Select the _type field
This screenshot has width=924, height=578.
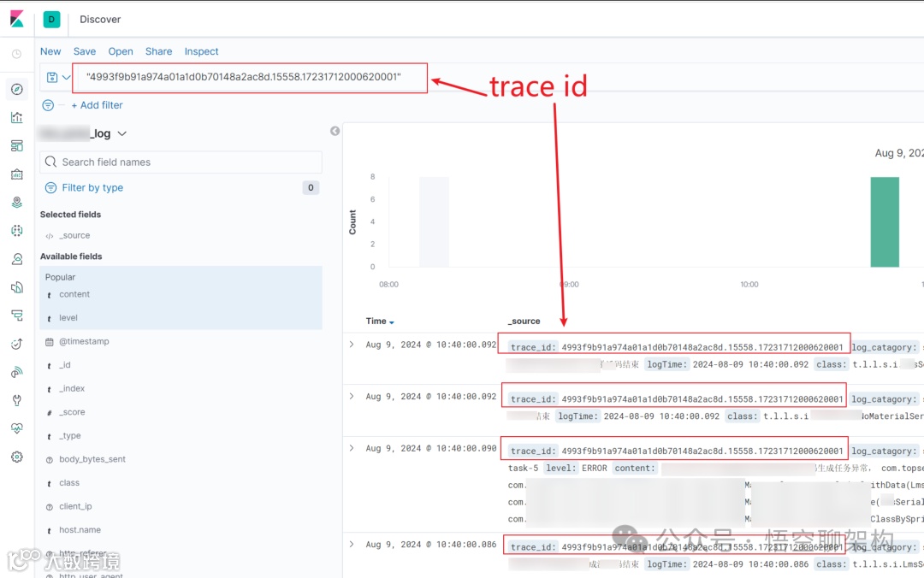click(x=70, y=435)
